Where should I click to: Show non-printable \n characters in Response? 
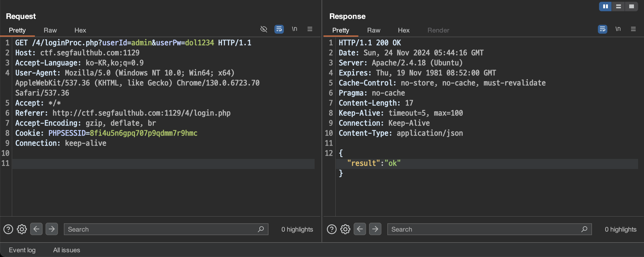(x=618, y=29)
